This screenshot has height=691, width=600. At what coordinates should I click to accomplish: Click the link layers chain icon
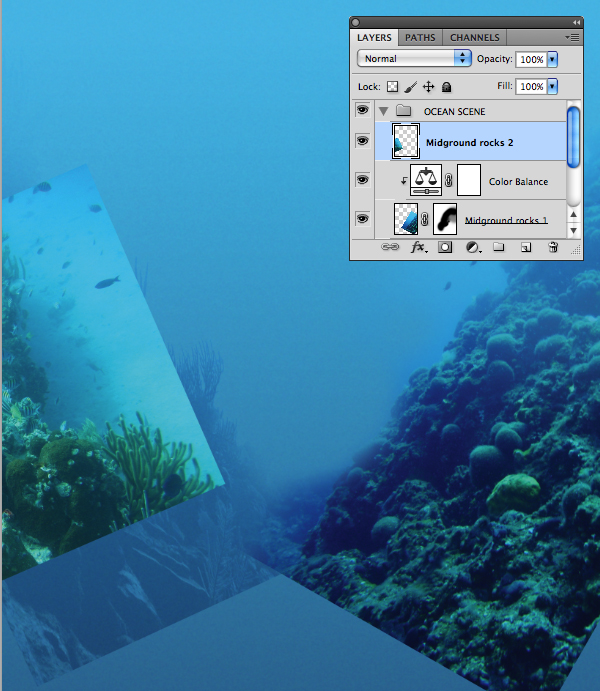389,247
